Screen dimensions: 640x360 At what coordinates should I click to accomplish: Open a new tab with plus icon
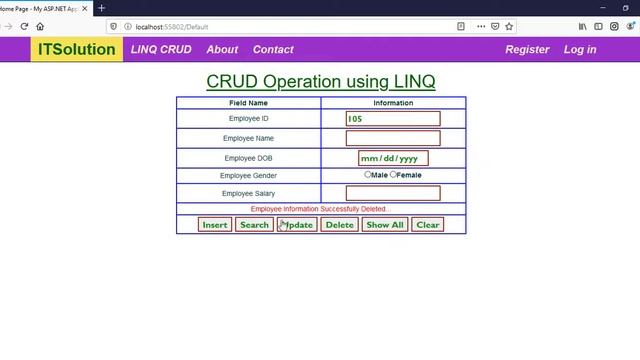[x=102, y=8]
